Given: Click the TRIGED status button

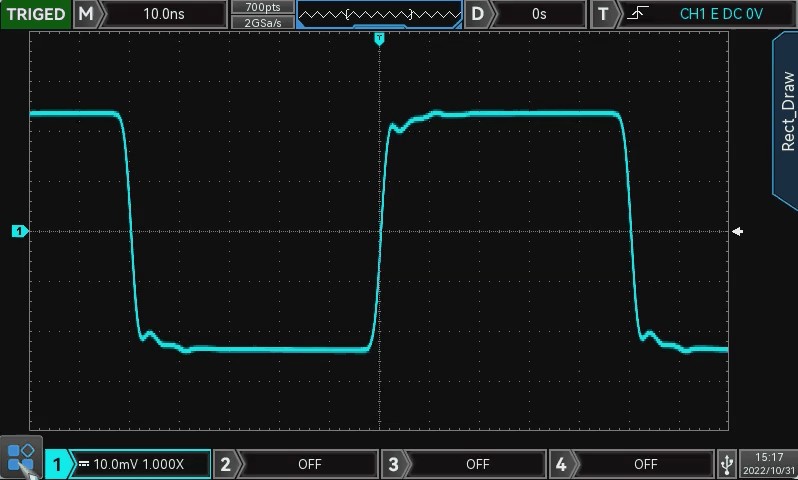Looking at the screenshot, I should click(35, 14).
